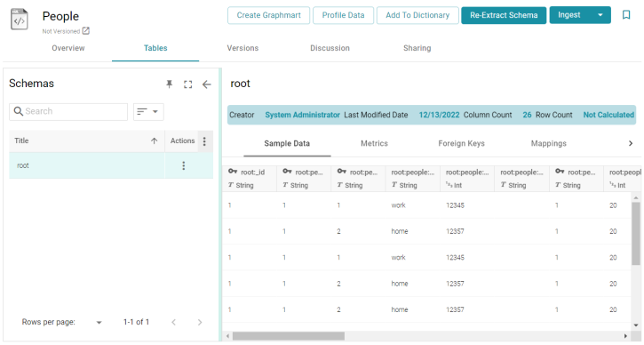Click the Schemas search field
Screen dimensions: 644x345
click(x=68, y=111)
